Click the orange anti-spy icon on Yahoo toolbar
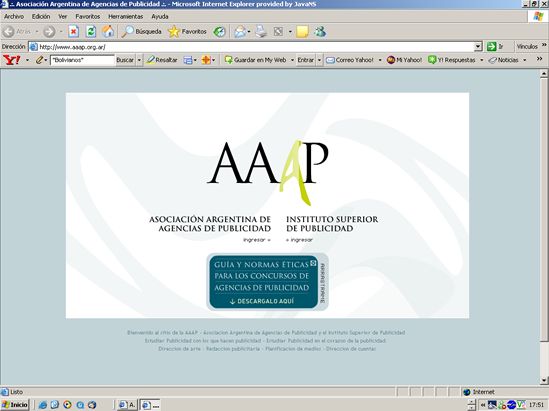Image resolution: width=549 pixels, height=411 pixels. (x=206, y=60)
